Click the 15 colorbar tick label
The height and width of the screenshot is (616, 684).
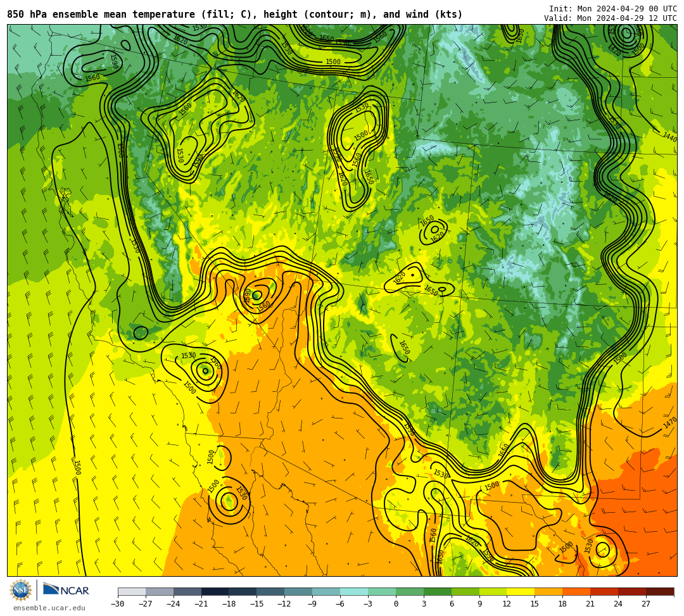click(535, 604)
